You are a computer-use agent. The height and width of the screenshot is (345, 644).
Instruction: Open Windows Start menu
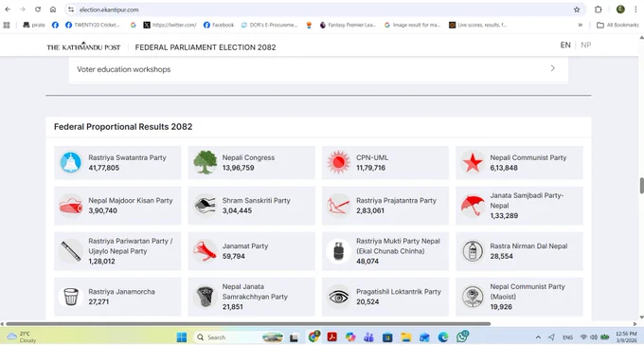(182, 337)
